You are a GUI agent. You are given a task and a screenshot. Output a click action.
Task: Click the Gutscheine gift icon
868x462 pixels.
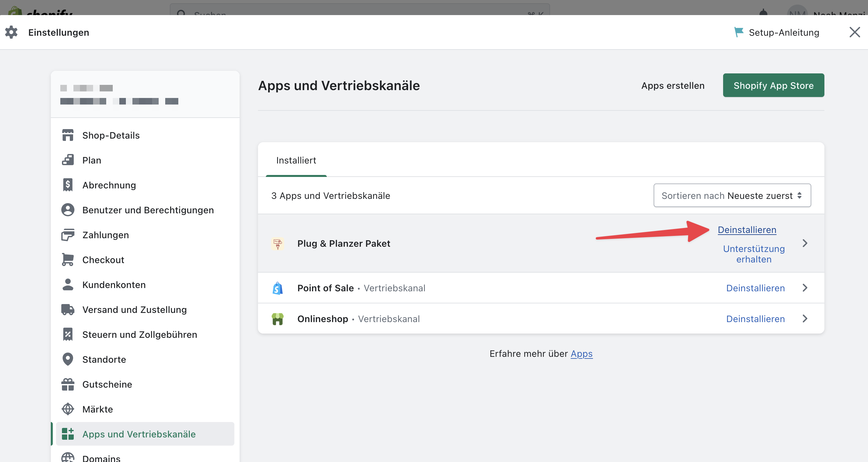coord(68,384)
